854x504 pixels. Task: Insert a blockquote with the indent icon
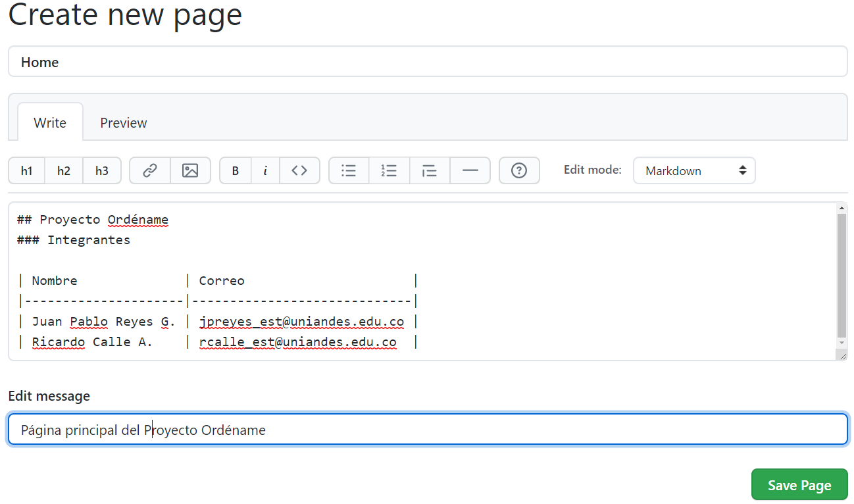[x=430, y=170]
